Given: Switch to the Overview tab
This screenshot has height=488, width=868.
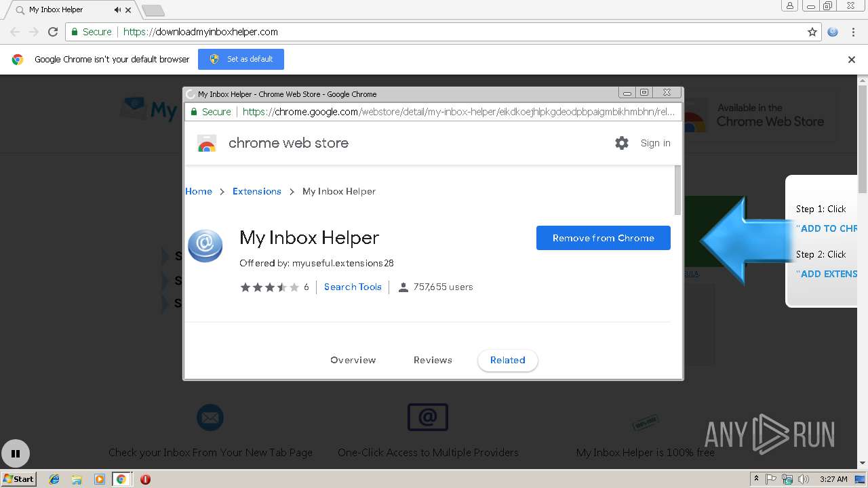Looking at the screenshot, I should point(353,360).
